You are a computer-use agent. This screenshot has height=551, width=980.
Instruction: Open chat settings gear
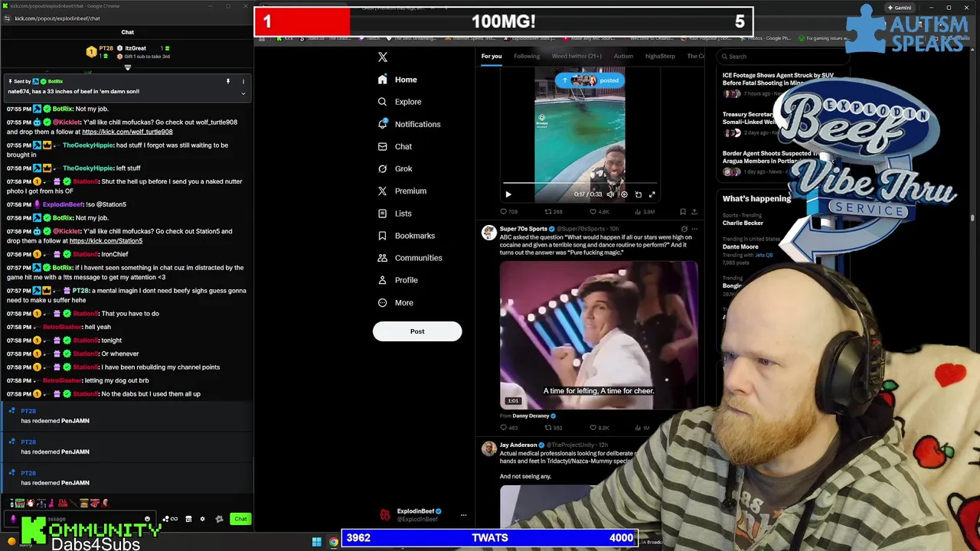[x=202, y=519]
